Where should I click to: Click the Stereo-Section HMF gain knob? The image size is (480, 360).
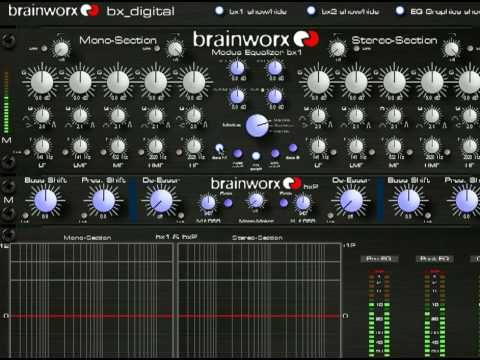coord(432,82)
